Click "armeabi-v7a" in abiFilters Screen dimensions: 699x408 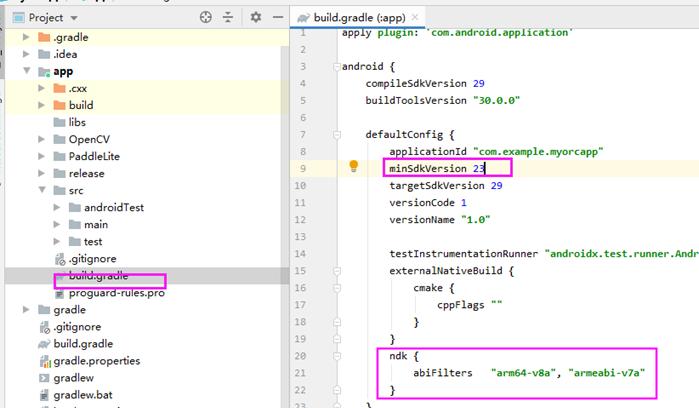(x=607, y=373)
